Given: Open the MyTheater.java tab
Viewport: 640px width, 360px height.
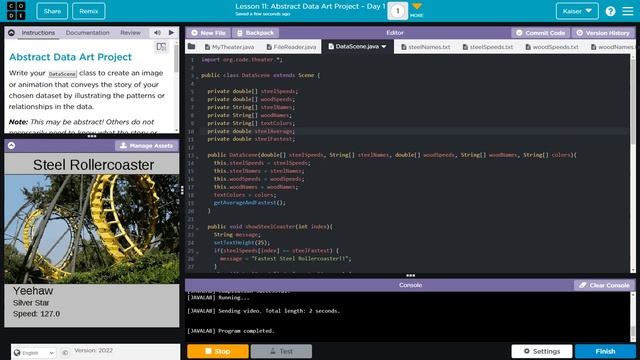Looking at the screenshot, I should (229, 47).
